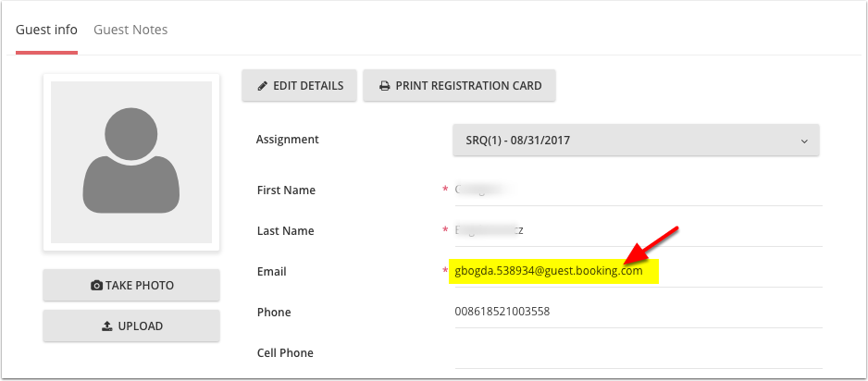Click the Assignment field label
Screen dimensions: 868x381
pos(287,140)
